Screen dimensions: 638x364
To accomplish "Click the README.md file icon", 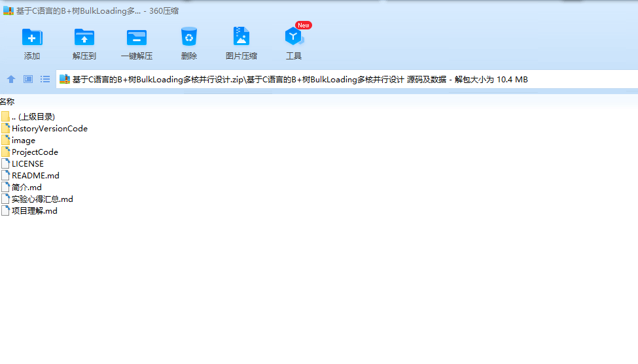I will click(5, 176).
